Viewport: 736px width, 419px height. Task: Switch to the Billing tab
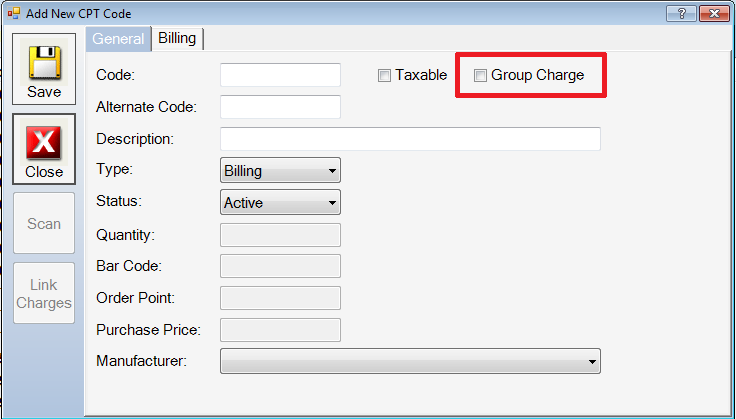[x=177, y=38]
